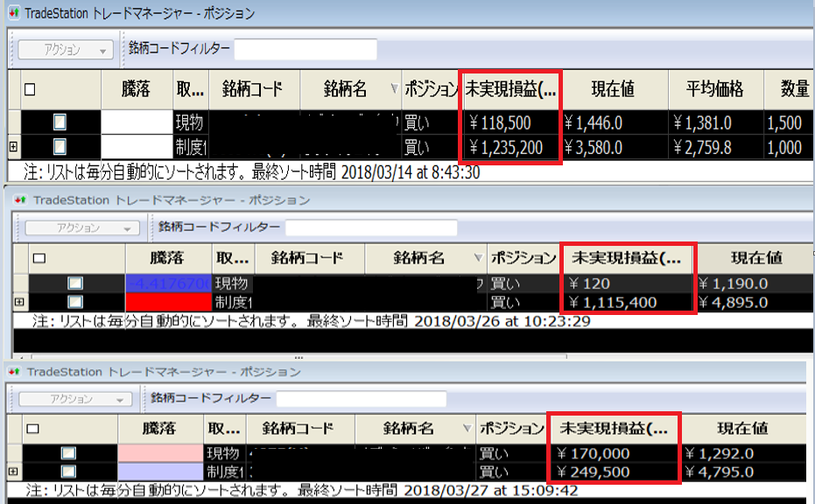
Task: Click the TradeStation logo in the topmost title bar
Action: 13,13
